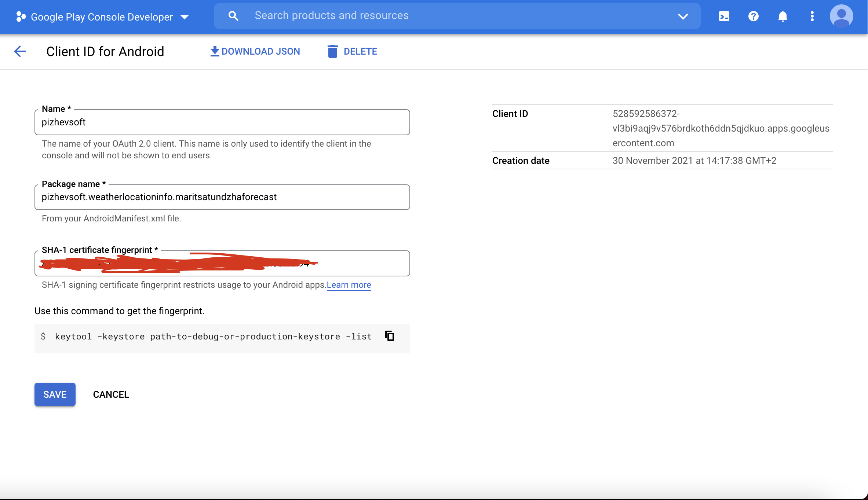Viewport: 868px width, 500px height.
Task: Click the download arrow icon
Action: coord(215,51)
